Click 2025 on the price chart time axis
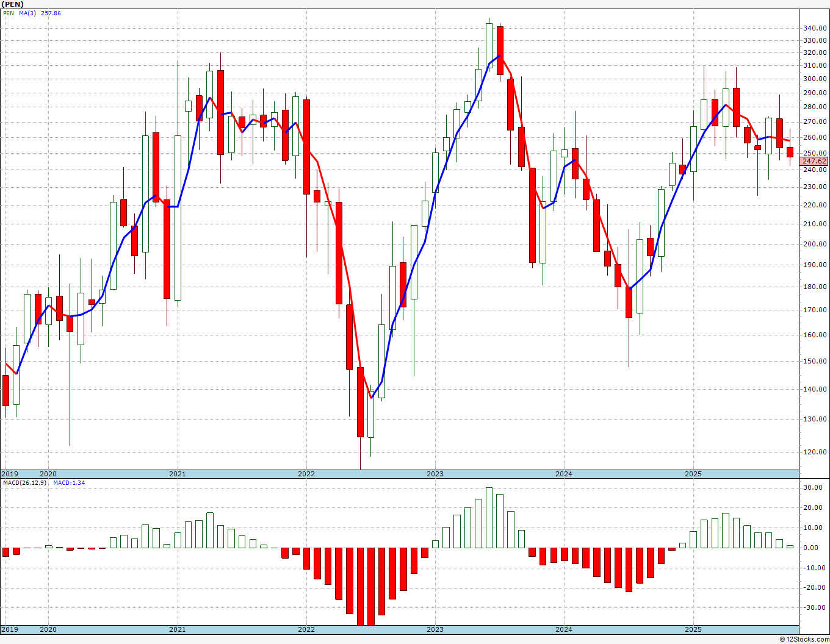The width and height of the screenshot is (830, 644). tap(693, 474)
